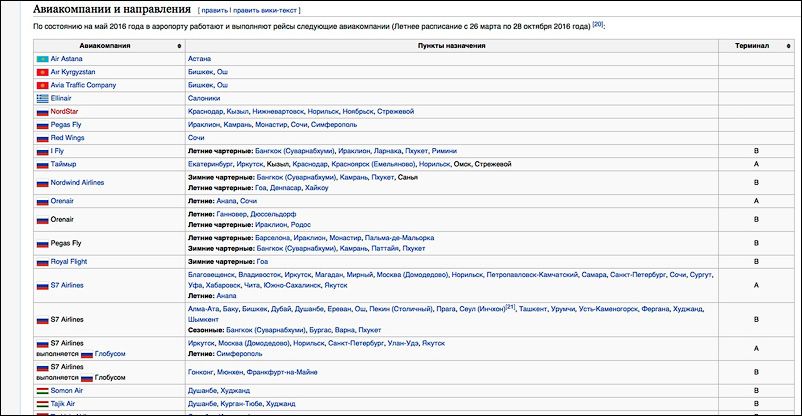Click the flag before Глобусом in Гонконг row
Image resolution: width=802 pixels, height=416 pixels.
86,378
